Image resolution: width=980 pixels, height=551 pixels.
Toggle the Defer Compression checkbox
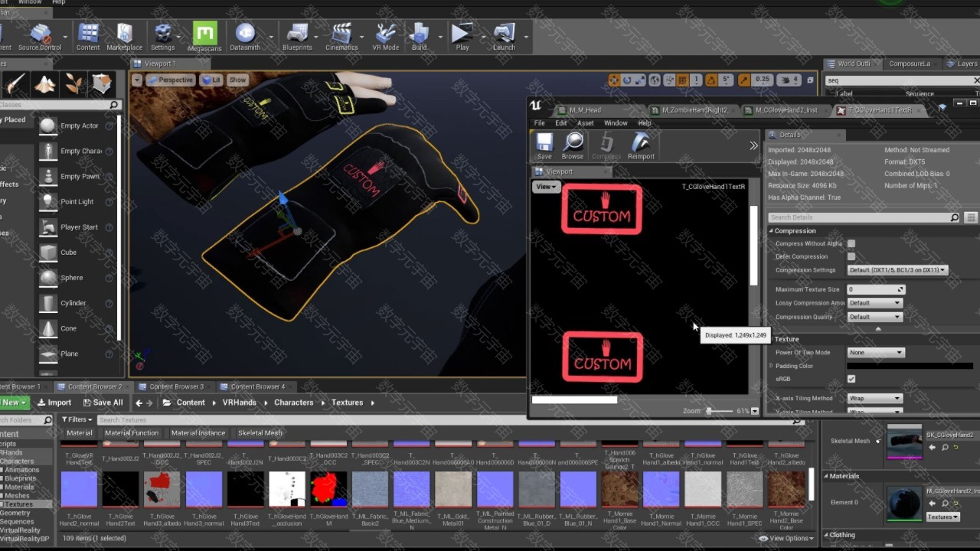851,256
